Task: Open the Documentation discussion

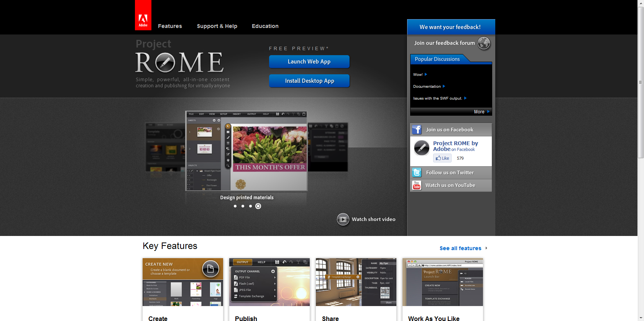Action: click(x=427, y=87)
